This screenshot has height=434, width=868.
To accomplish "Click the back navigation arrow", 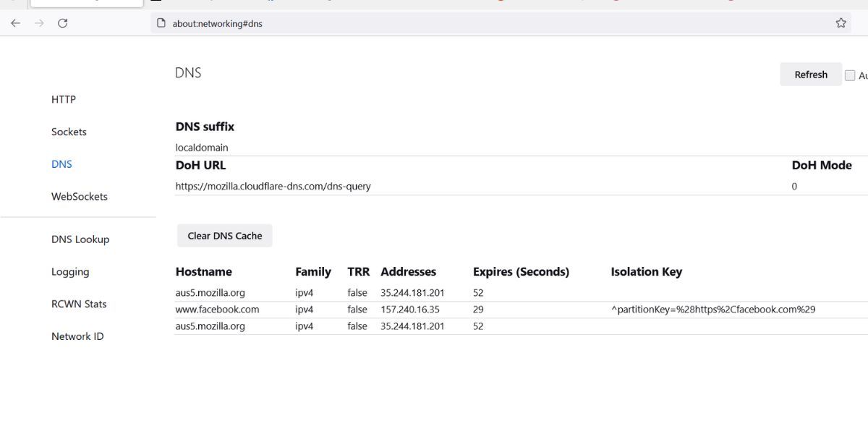I will [14, 22].
